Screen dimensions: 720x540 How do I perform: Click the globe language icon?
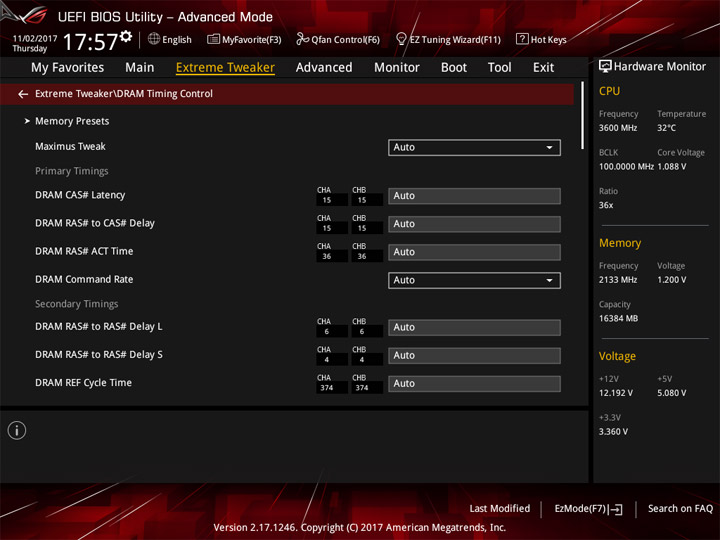[x=154, y=39]
